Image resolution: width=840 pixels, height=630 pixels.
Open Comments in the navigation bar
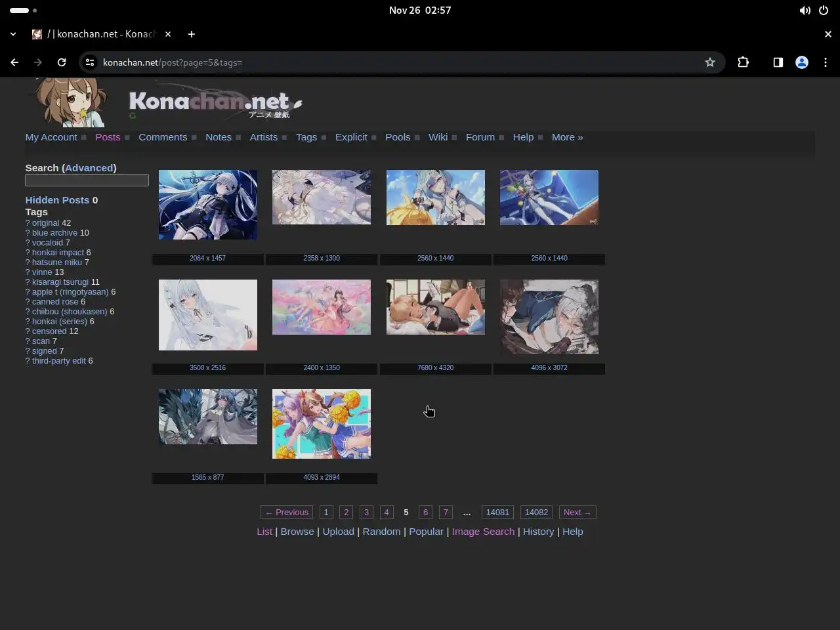163,137
